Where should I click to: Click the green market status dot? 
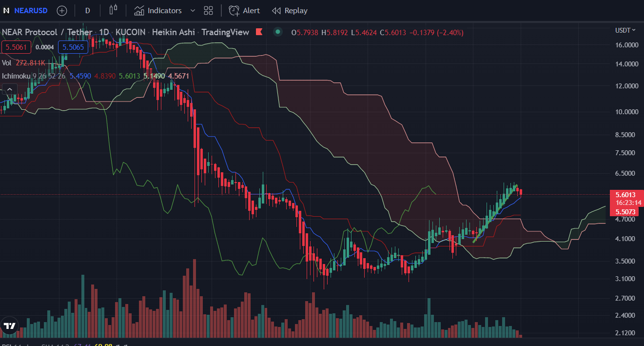tap(278, 32)
